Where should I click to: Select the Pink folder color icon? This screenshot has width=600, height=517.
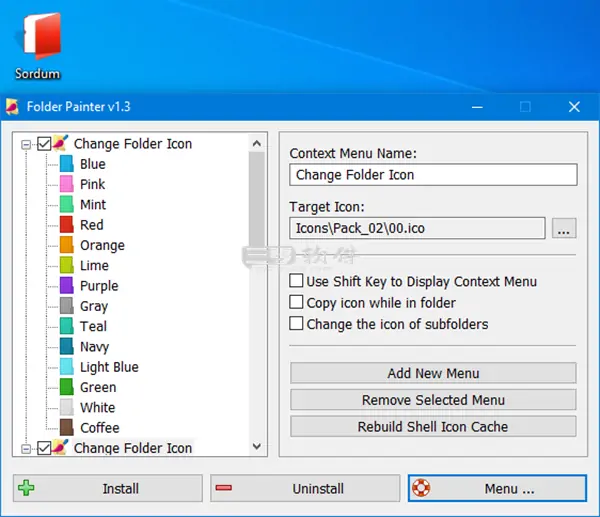[67, 184]
